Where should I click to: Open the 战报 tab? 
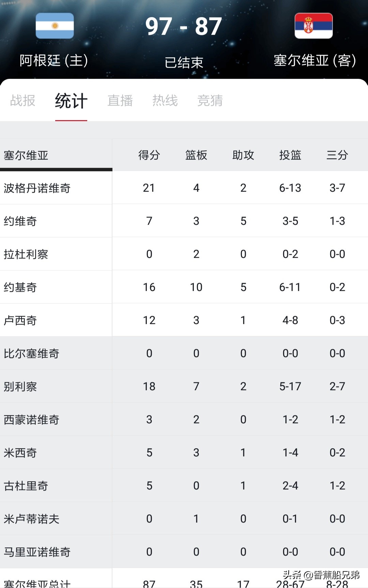[x=23, y=101]
